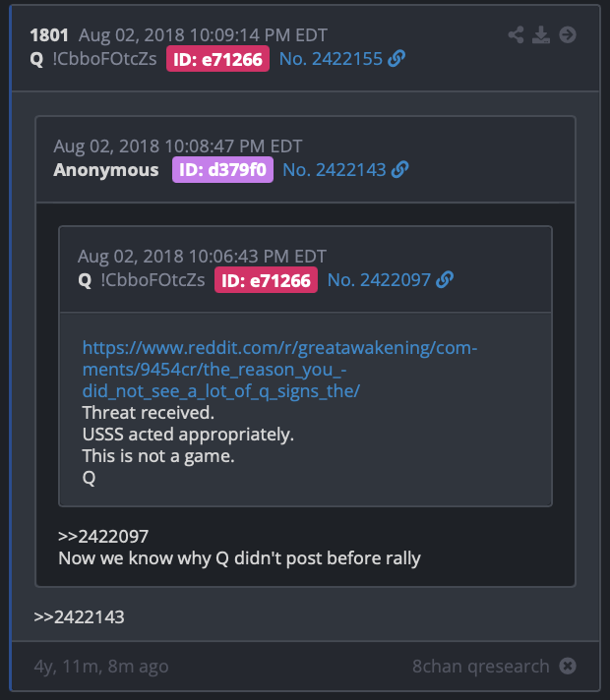Viewport: 610px width, 700px height.
Task: Open the reddit greatawakening URL link
Action: pyautogui.click(x=279, y=370)
